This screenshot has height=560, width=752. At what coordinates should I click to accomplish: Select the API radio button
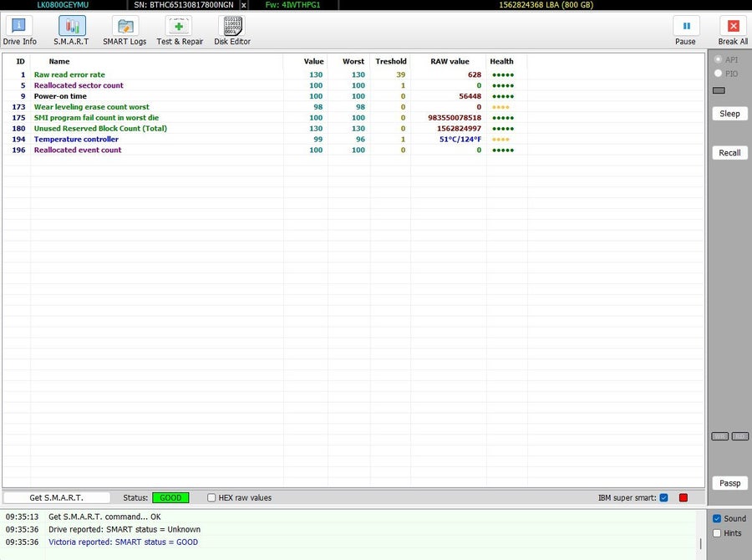(x=718, y=59)
